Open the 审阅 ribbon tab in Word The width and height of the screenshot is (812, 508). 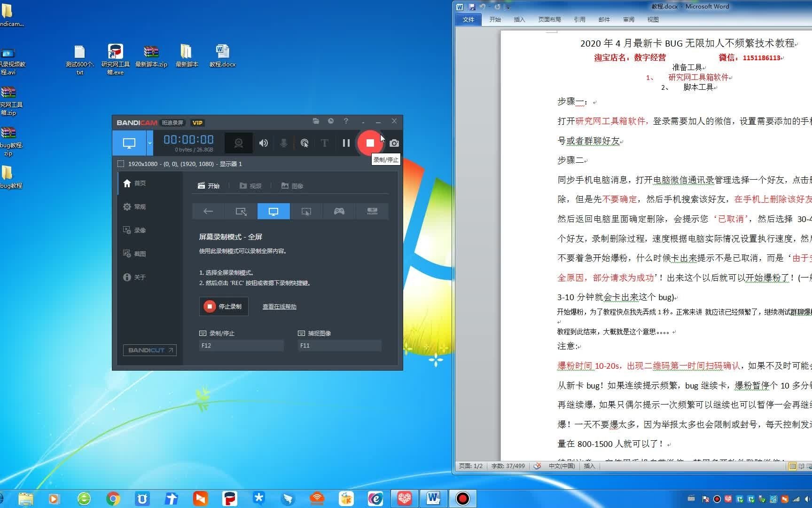point(628,19)
